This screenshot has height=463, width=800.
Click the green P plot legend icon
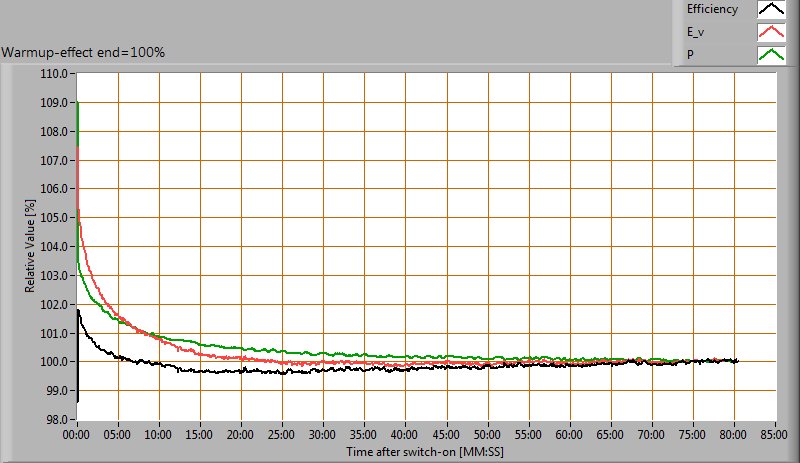pyautogui.click(x=770, y=55)
